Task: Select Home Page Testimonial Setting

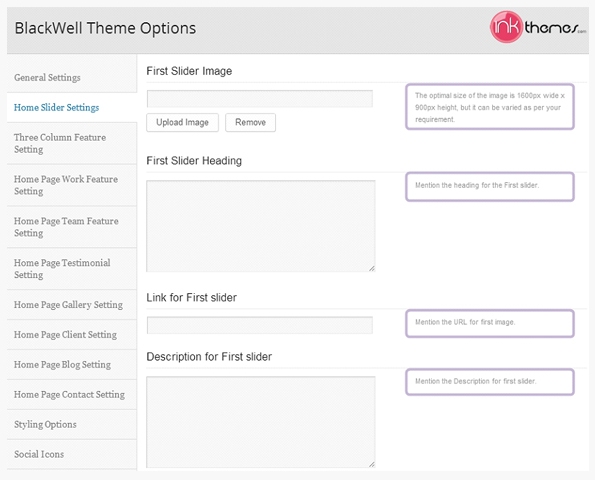Action: click(x=72, y=269)
